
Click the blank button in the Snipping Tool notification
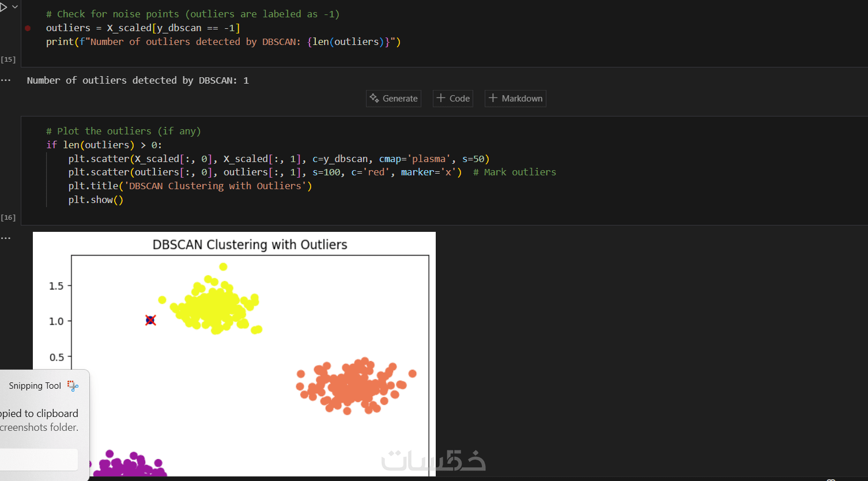(x=38, y=460)
